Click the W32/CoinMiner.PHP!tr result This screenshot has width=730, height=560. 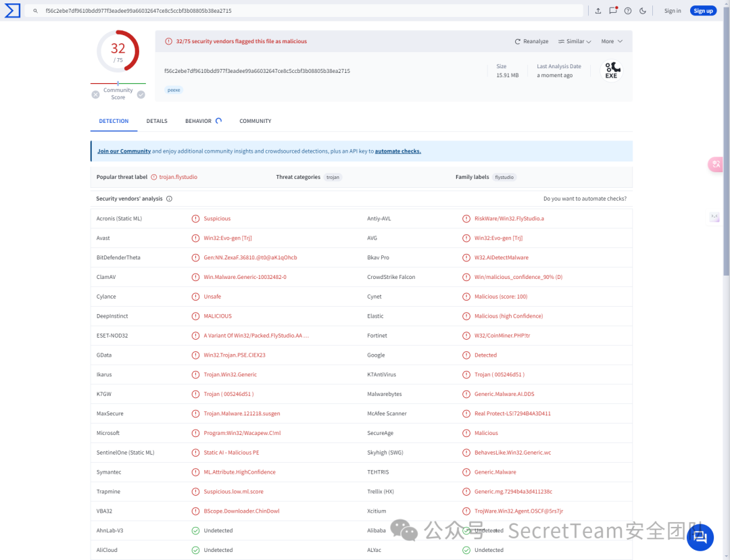coord(502,336)
